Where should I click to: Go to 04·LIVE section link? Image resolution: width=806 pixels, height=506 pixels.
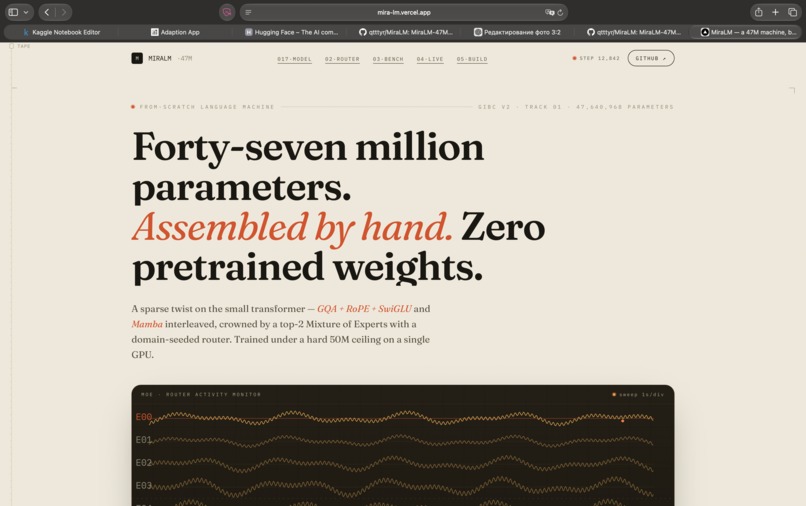pos(430,59)
